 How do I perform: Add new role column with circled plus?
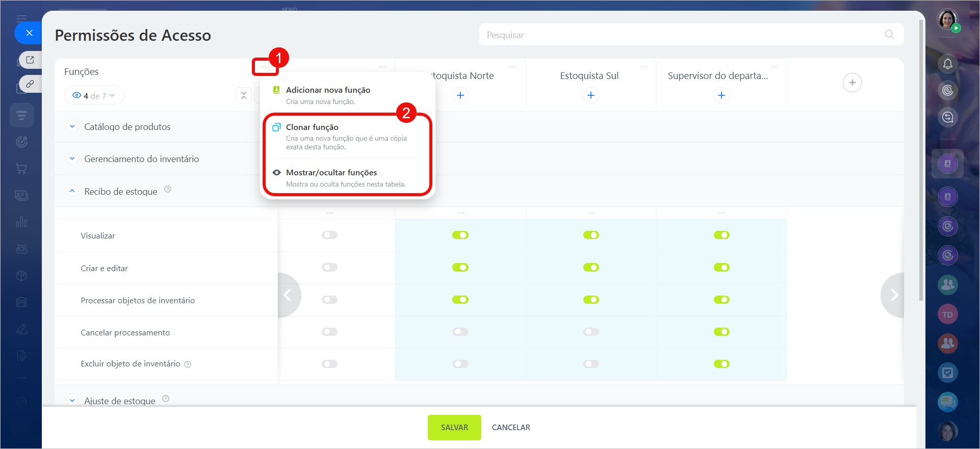pos(852,83)
